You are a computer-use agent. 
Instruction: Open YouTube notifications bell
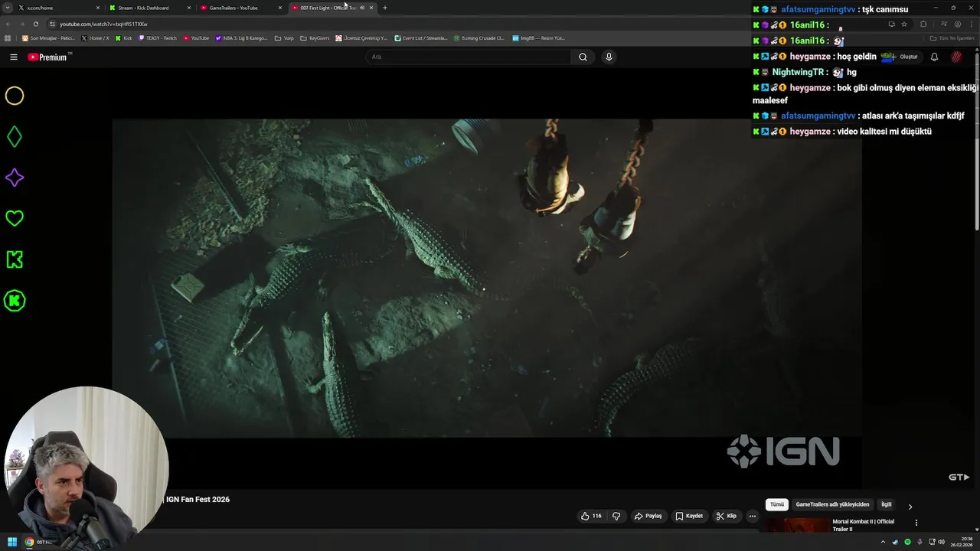click(934, 57)
